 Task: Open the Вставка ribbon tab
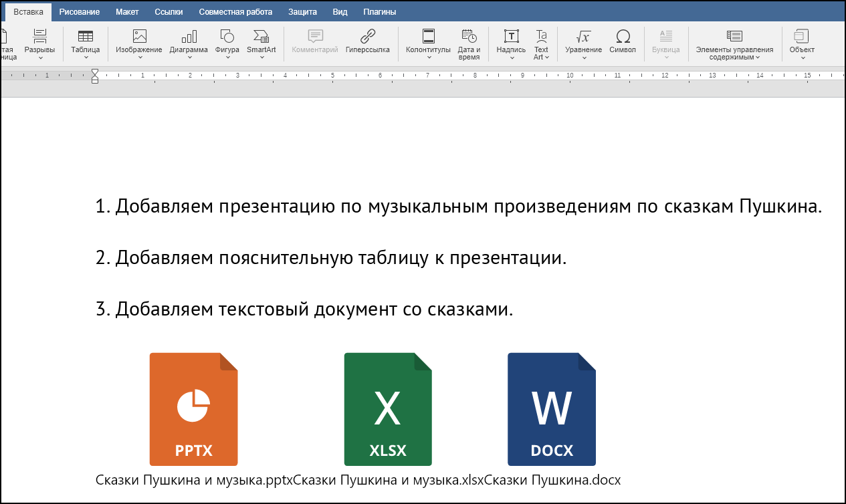pyautogui.click(x=28, y=12)
